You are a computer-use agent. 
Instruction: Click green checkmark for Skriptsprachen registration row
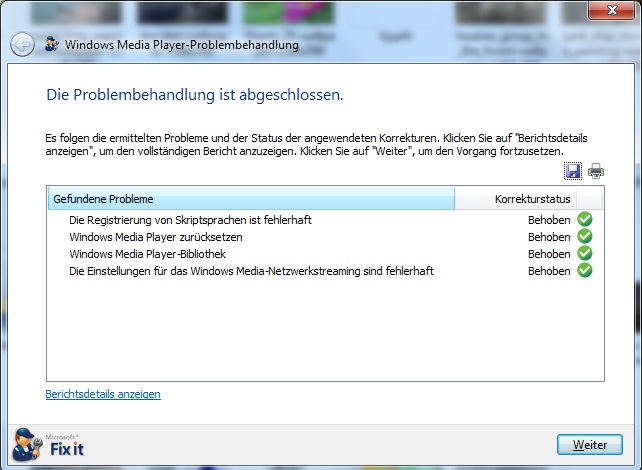point(585,219)
